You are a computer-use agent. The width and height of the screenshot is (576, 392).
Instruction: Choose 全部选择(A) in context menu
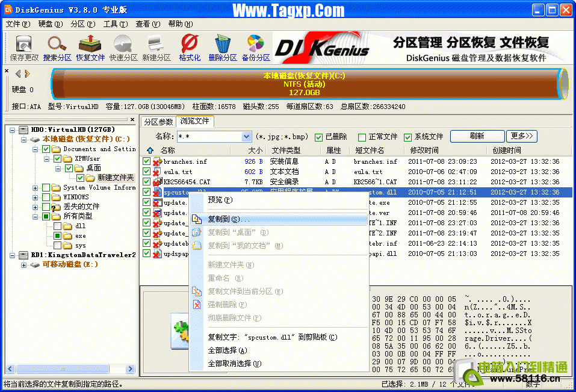pyautogui.click(x=228, y=350)
